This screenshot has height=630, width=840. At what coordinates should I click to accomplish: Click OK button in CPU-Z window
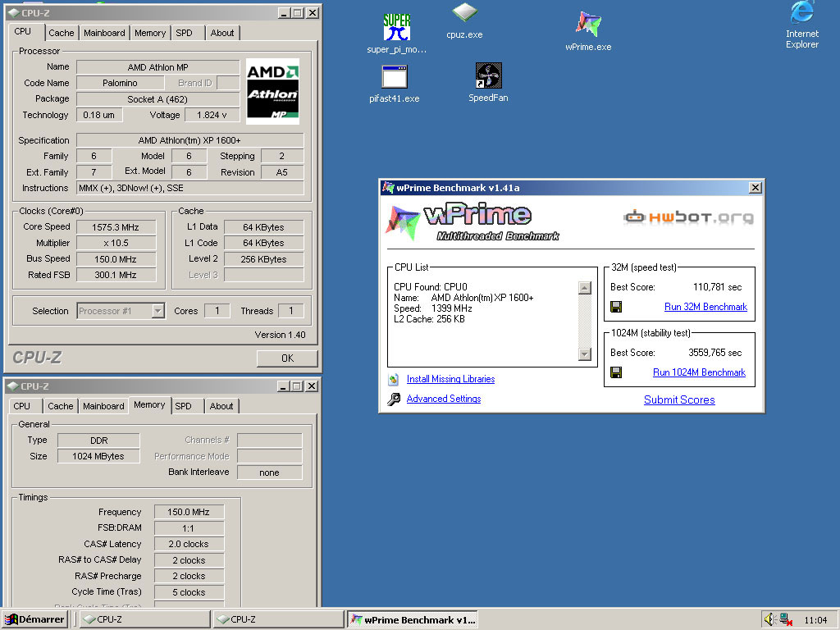287,358
